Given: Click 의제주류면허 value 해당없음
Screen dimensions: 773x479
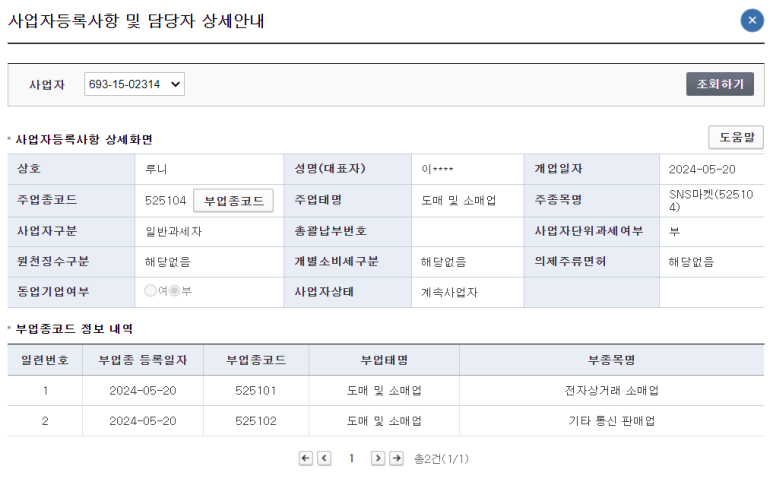Looking at the screenshot, I should (x=691, y=262).
